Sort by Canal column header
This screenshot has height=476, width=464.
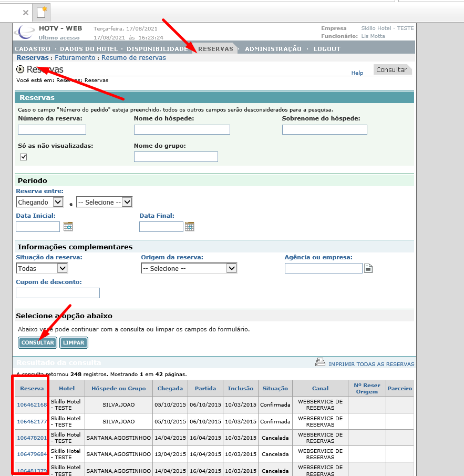click(320, 388)
